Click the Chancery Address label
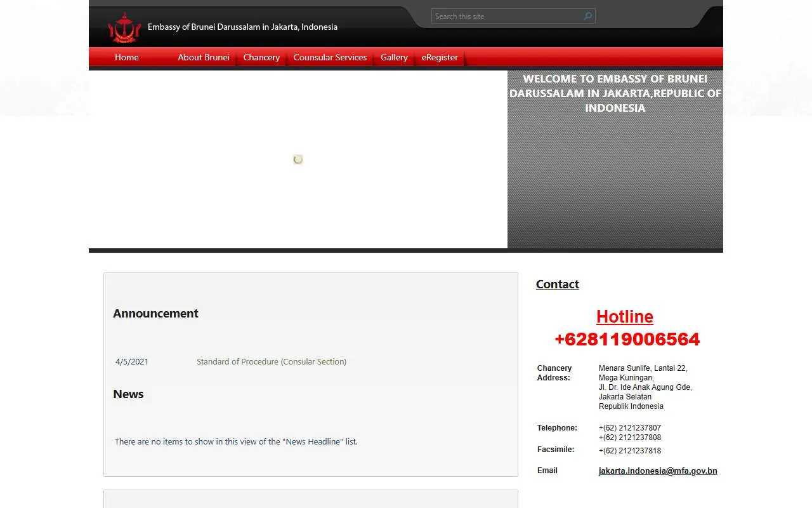 pyautogui.click(x=554, y=373)
